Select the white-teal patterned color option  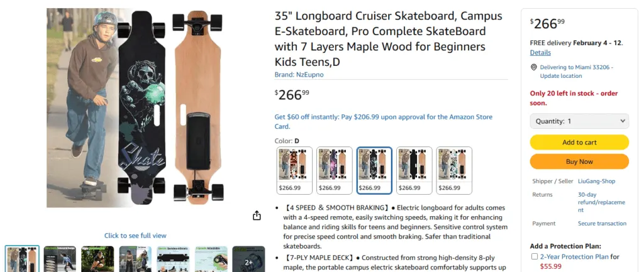coord(454,170)
